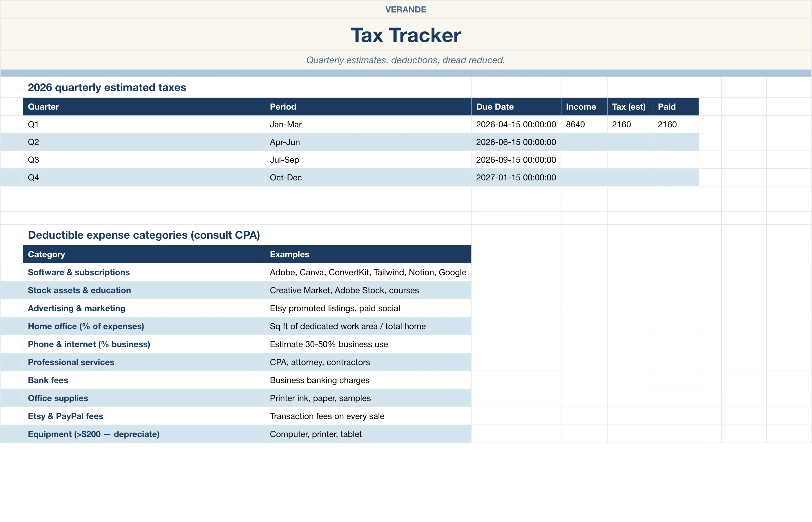This screenshot has height=522, width=812.
Task: Select the 'Printer ink, paper, samples' cell
Action: point(368,398)
